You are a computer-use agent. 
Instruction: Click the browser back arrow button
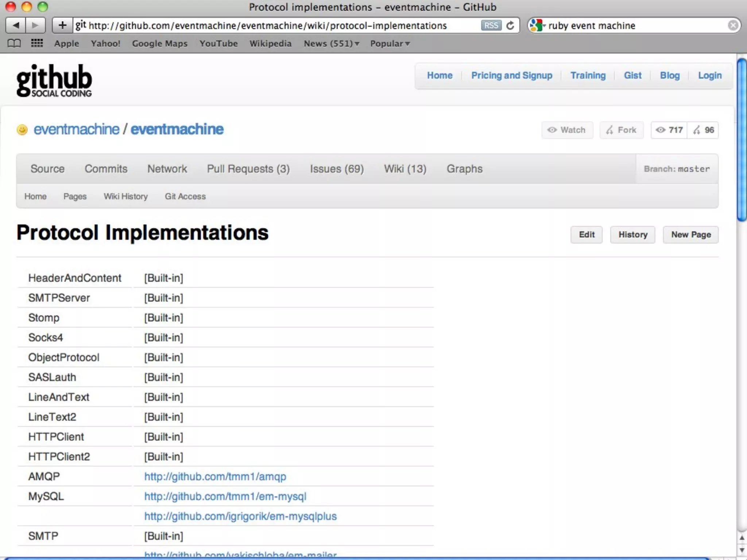click(16, 25)
